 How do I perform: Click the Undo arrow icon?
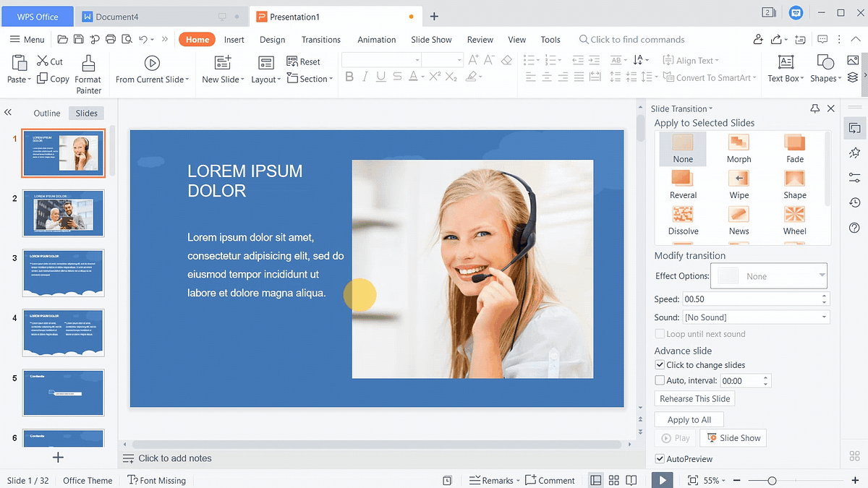[x=143, y=39]
